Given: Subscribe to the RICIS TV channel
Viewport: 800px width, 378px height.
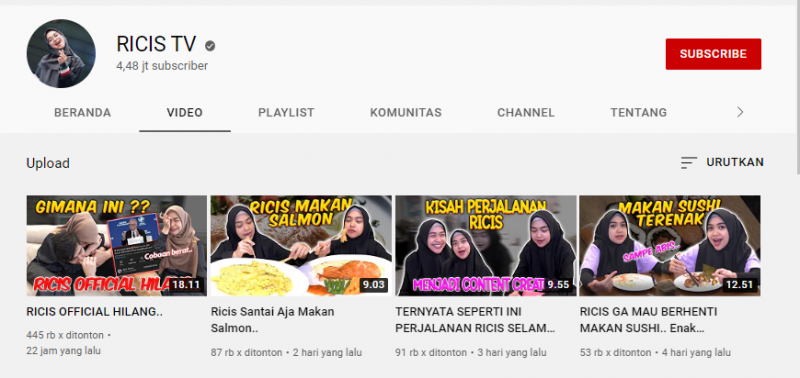Looking at the screenshot, I should click(713, 54).
